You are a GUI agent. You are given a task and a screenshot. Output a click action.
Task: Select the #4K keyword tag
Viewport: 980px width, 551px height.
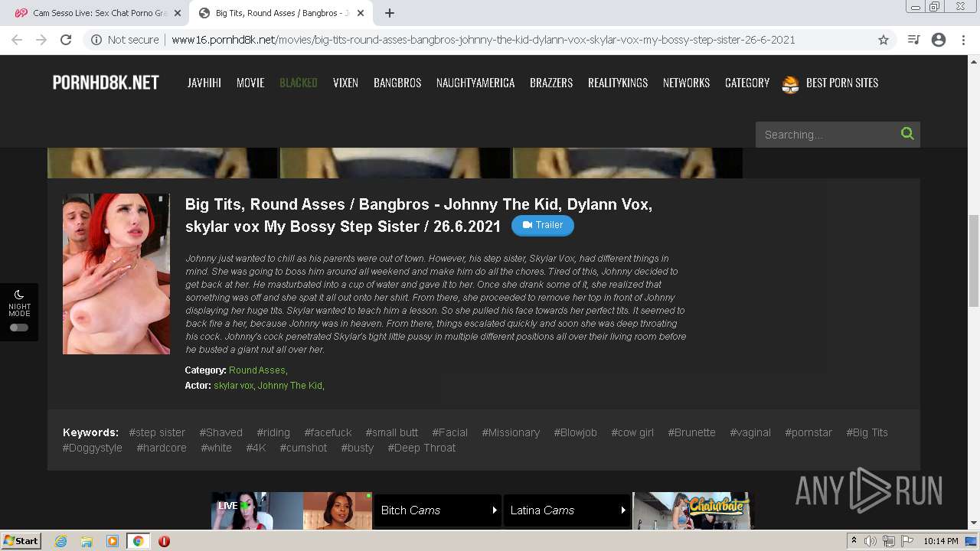coord(256,448)
